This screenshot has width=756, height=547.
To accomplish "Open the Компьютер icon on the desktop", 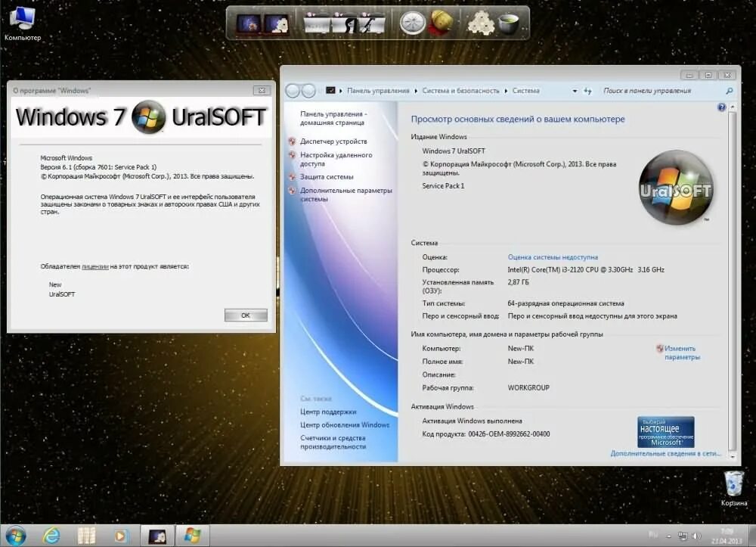I will point(23,17).
